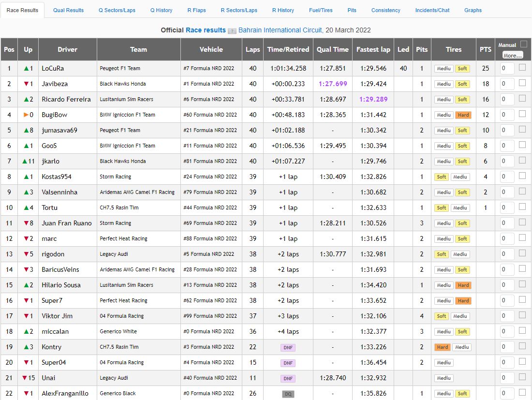Image resolution: width=532 pixels, height=400 pixels.
Task: Switch to the Qual Results tab
Action: point(68,10)
